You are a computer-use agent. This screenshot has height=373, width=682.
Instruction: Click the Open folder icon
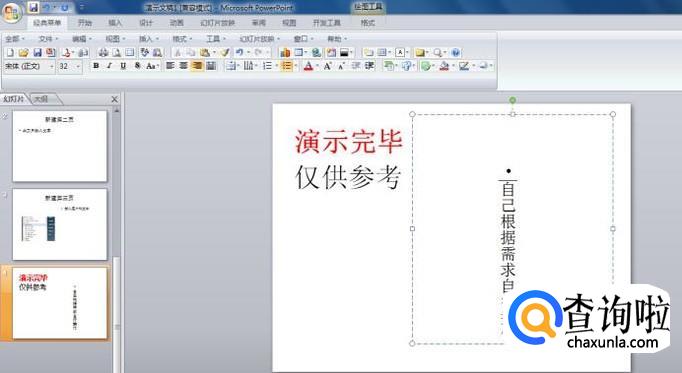[23, 53]
